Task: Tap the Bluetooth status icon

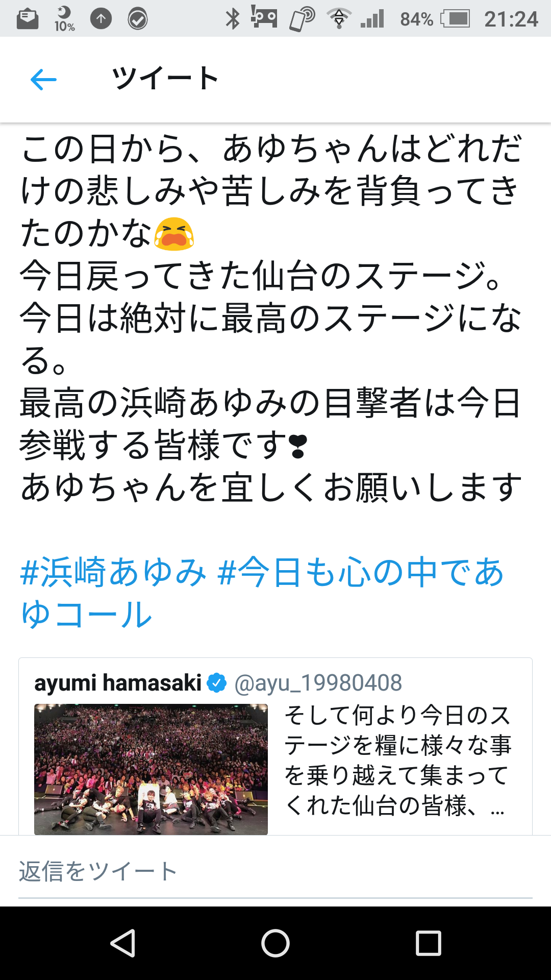Action: tap(233, 19)
